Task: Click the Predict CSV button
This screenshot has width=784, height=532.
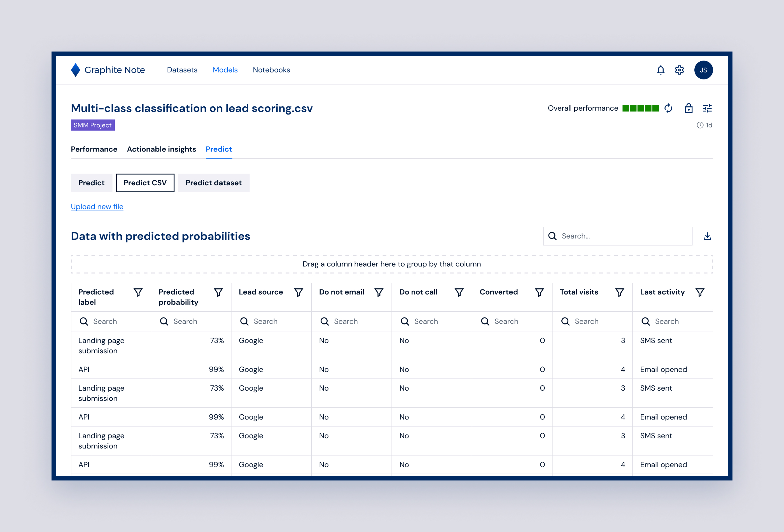Action: click(145, 183)
